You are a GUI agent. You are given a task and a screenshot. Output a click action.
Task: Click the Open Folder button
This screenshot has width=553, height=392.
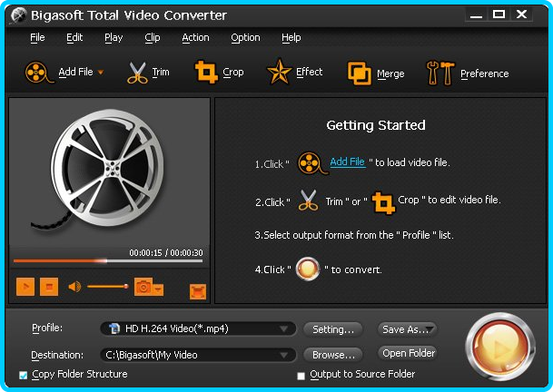click(408, 353)
